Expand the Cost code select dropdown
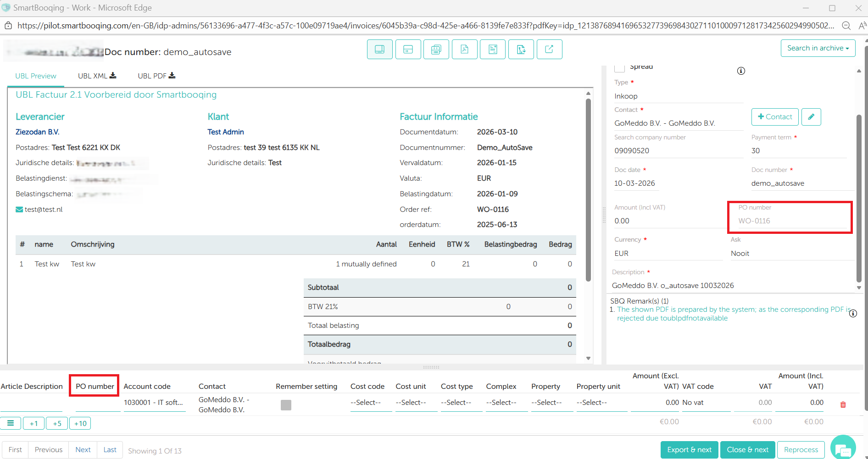Screen dimensions: 868x459 (x=366, y=403)
